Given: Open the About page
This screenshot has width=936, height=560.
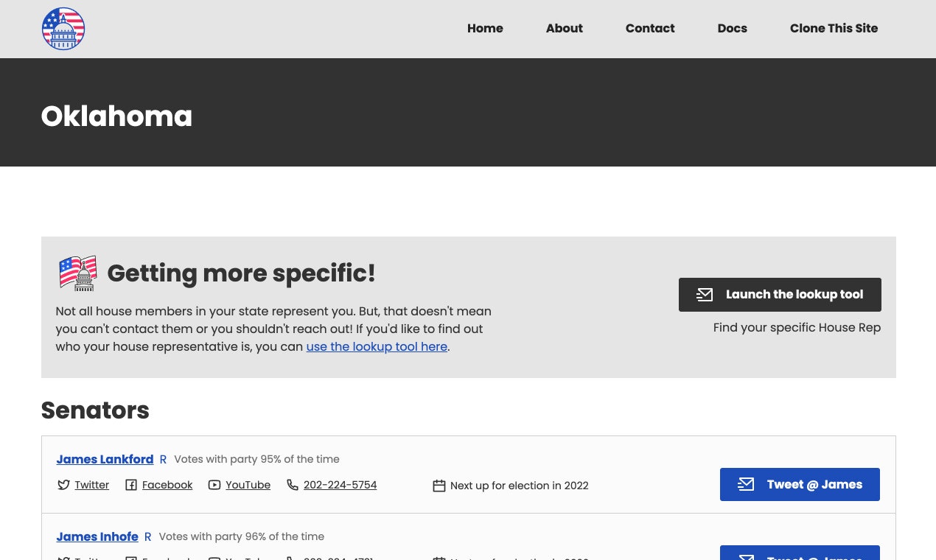Looking at the screenshot, I should pyautogui.click(x=565, y=29).
